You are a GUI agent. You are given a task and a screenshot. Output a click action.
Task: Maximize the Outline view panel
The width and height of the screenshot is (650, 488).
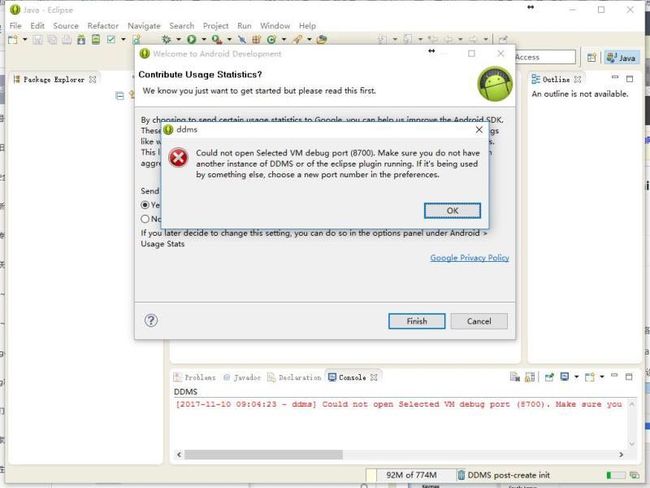click(x=630, y=79)
